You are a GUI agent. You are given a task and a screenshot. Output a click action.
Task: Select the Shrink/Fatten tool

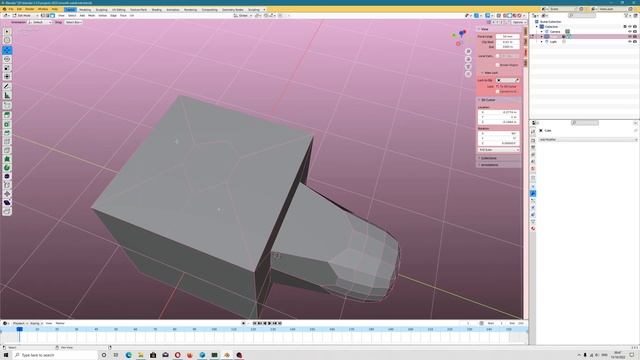(7, 194)
